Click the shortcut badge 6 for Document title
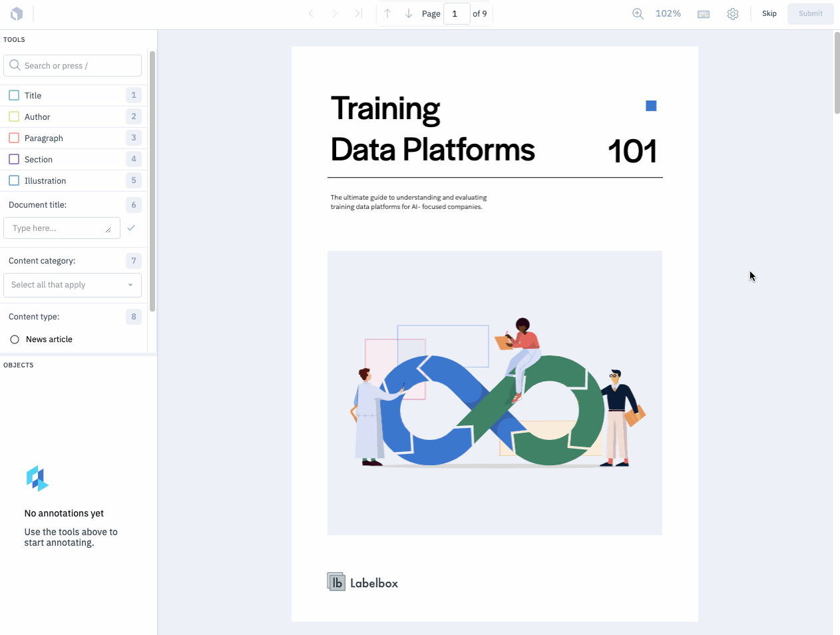This screenshot has height=635, width=840. click(134, 204)
